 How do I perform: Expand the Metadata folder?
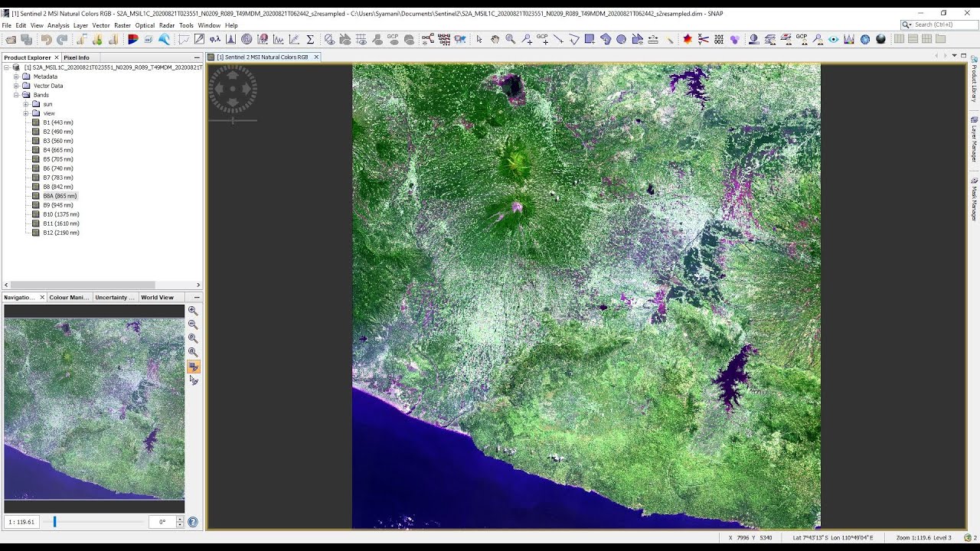coord(16,77)
